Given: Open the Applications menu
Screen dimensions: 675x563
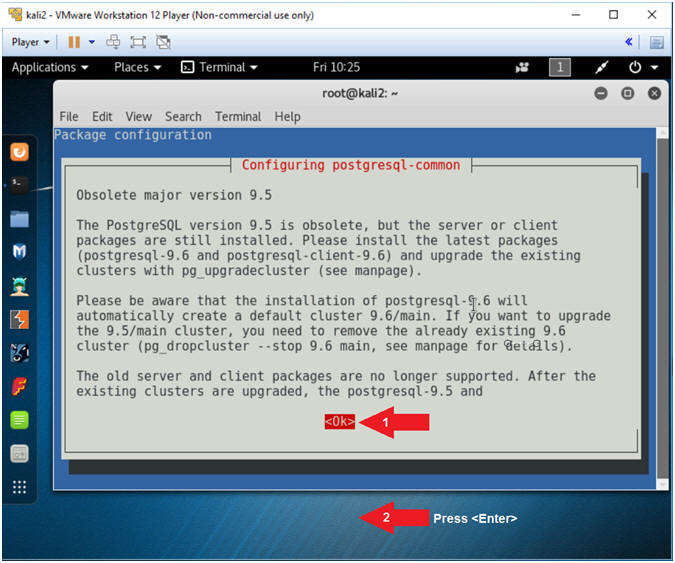Looking at the screenshot, I should (50, 67).
